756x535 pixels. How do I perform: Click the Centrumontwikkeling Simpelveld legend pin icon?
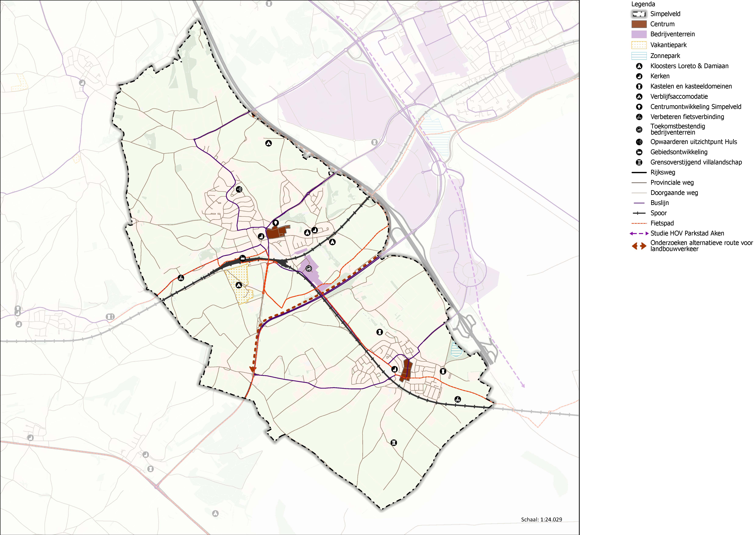[x=639, y=107]
